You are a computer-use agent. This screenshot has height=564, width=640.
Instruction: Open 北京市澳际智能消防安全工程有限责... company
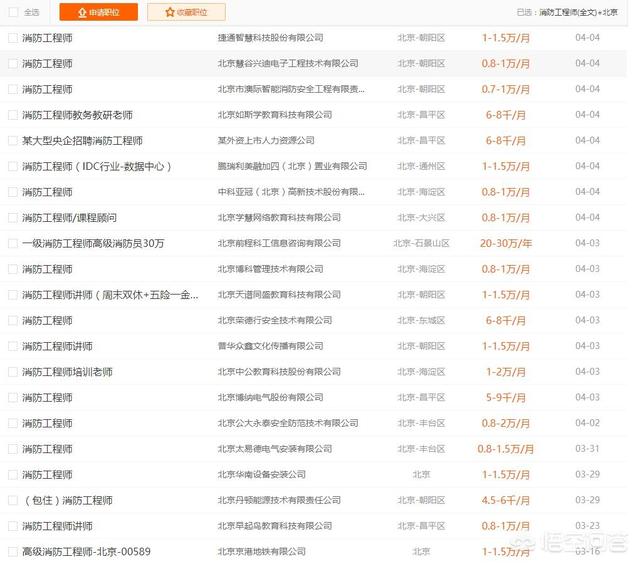tap(291, 89)
